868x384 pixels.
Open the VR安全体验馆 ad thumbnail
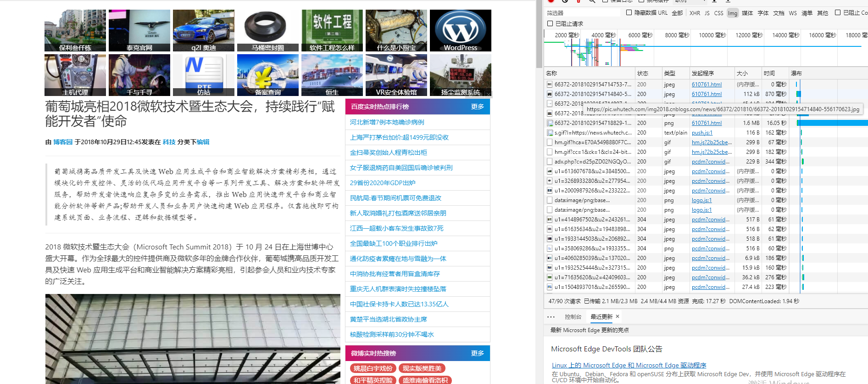396,75
